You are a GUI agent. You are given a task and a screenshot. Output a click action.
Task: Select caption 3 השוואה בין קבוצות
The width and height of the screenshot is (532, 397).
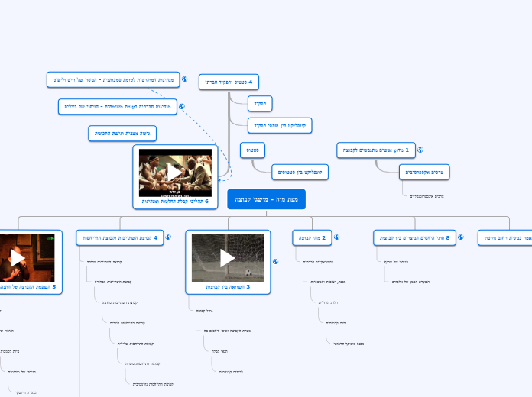click(228, 287)
